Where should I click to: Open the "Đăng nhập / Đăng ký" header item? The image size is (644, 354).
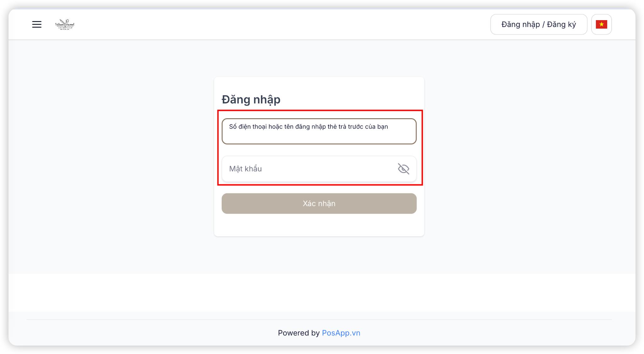pyautogui.click(x=538, y=25)
